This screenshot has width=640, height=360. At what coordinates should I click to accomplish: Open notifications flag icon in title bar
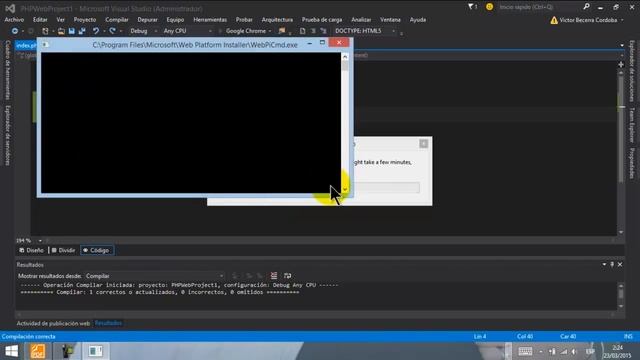tap(472, 7)
